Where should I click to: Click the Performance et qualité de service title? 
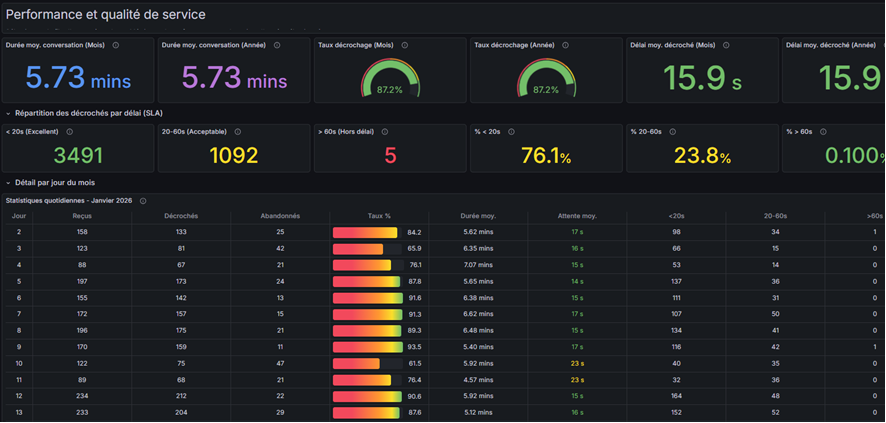pyautogui.click(x=106, y=15)
